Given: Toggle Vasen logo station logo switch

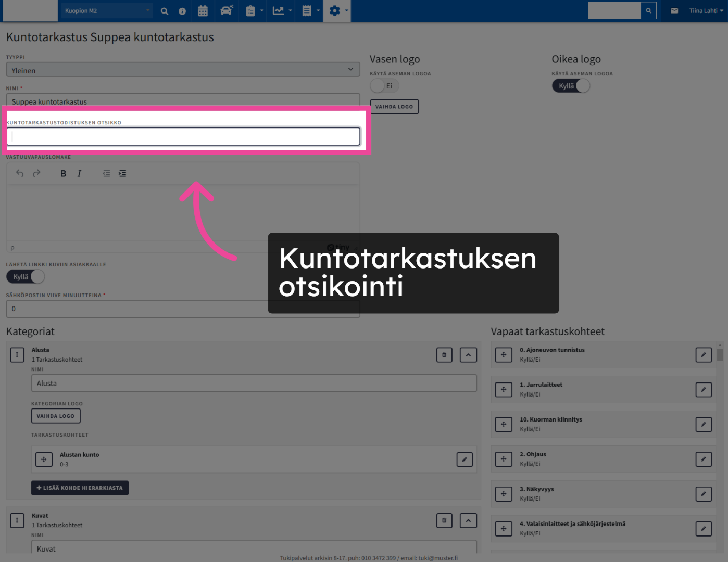Looking at the screenshot, I should tap(384, 86).
